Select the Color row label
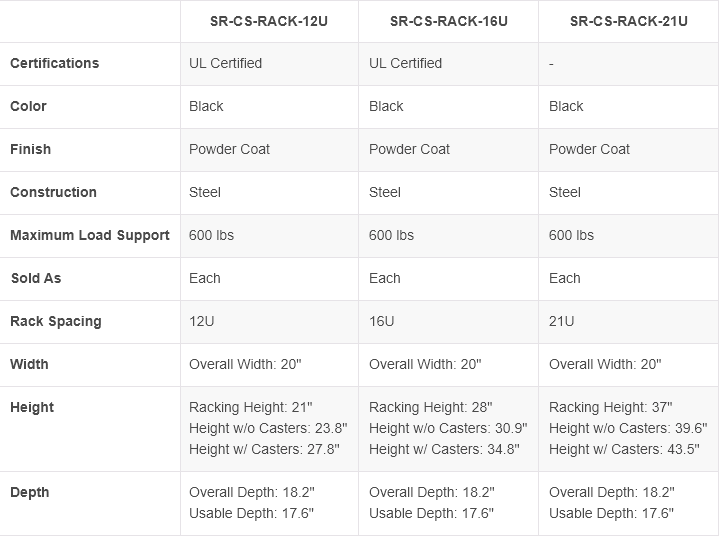719x536 pixels. click(28, 106)
